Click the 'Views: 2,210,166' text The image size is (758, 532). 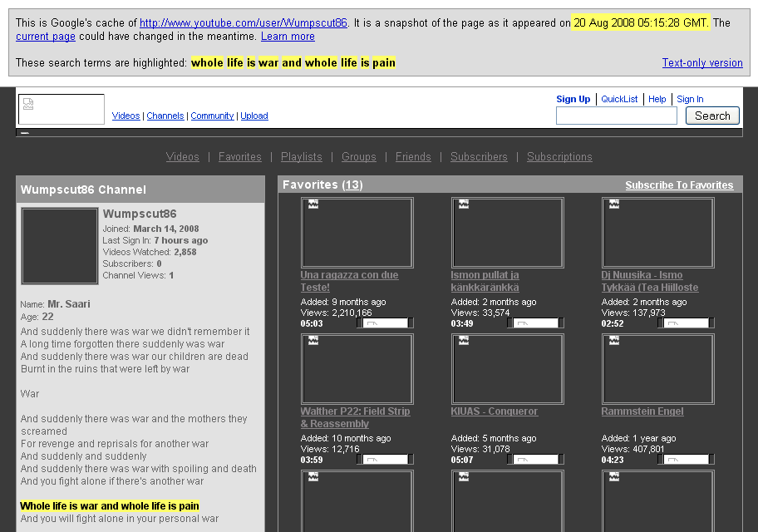pos(336,313)
